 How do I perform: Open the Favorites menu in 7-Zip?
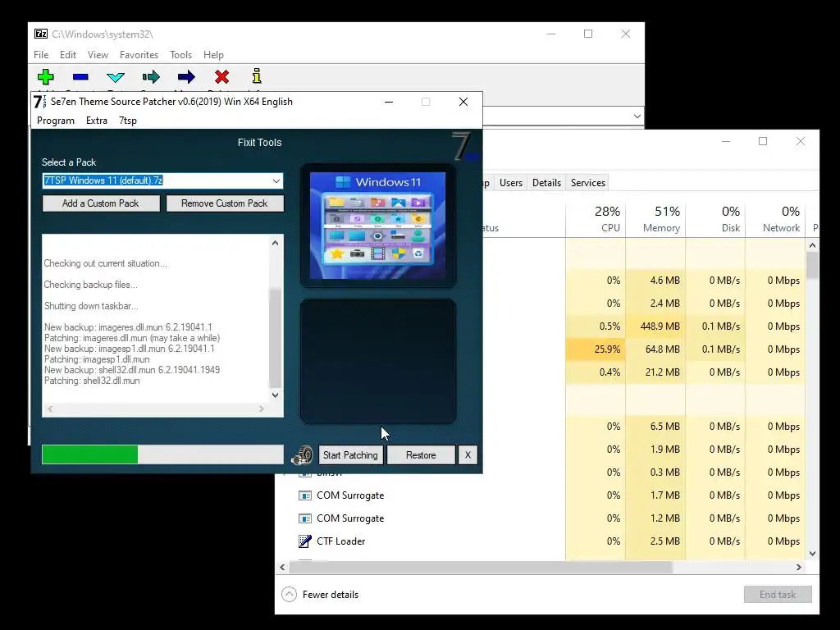[139, 55]
